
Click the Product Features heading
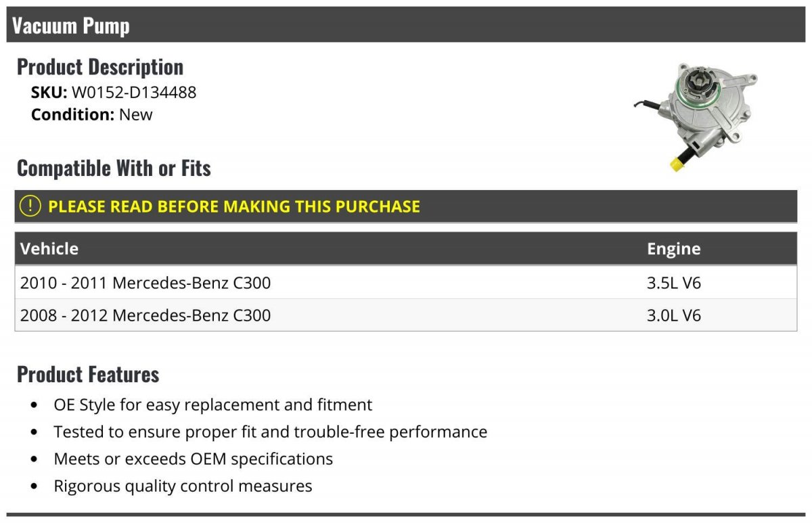click(88, 374)
